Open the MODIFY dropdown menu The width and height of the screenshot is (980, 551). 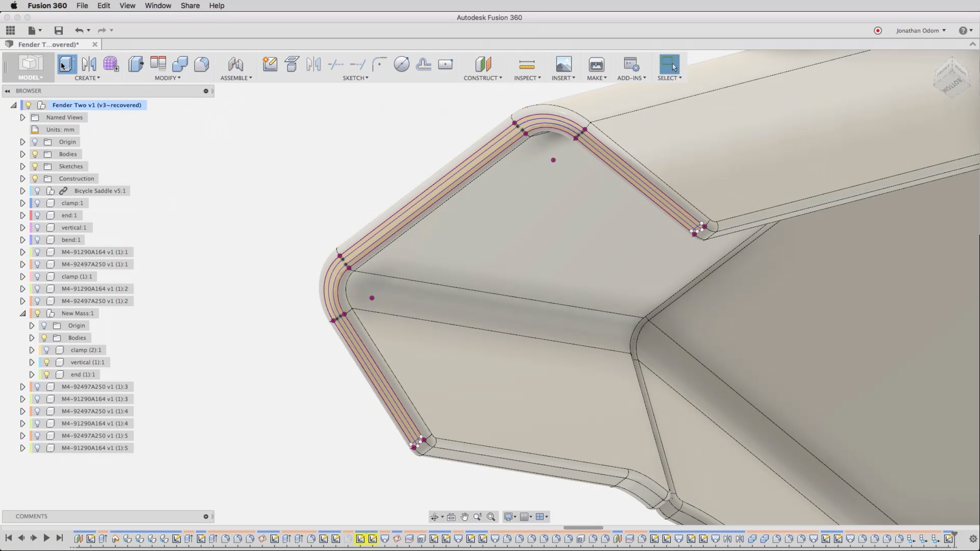pos(167,78)
